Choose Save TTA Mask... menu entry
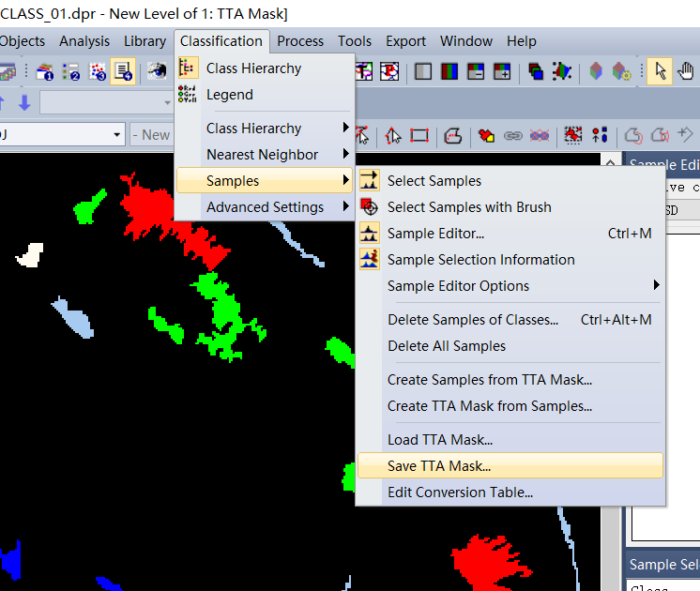The width and height of the screenshot is (700, 591). pyautogui.click(x=510, y=466)
